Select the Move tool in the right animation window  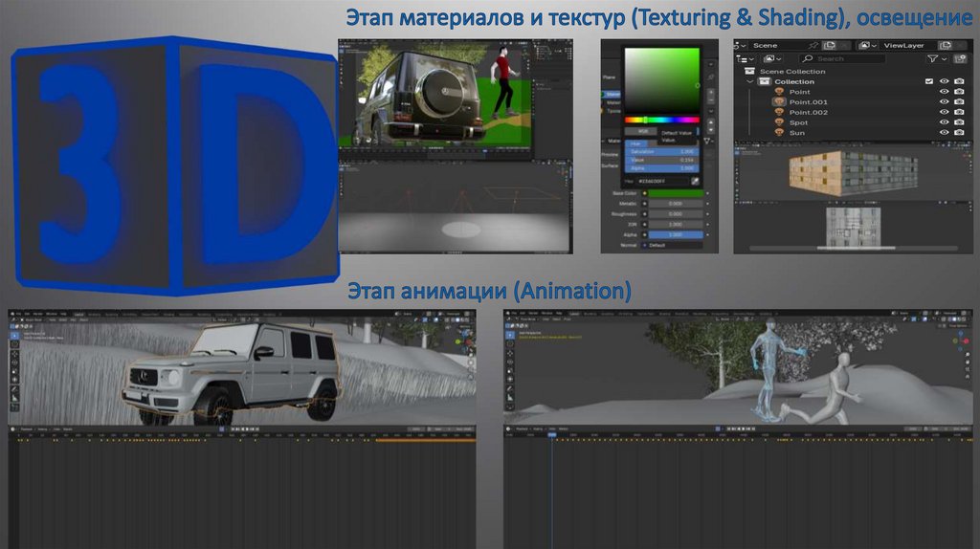point(510,352)
